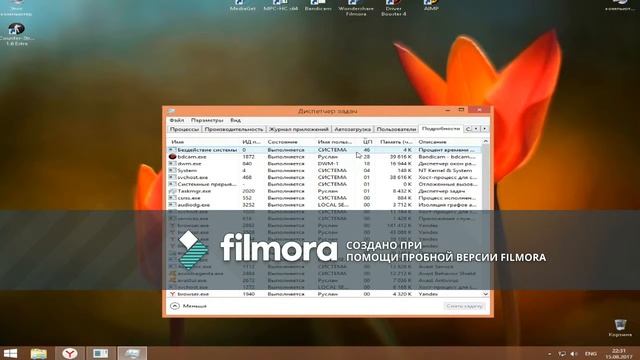Select the bdcam.exe process name
Viewport: 640px width, 360px height.
tap(192, 157)
